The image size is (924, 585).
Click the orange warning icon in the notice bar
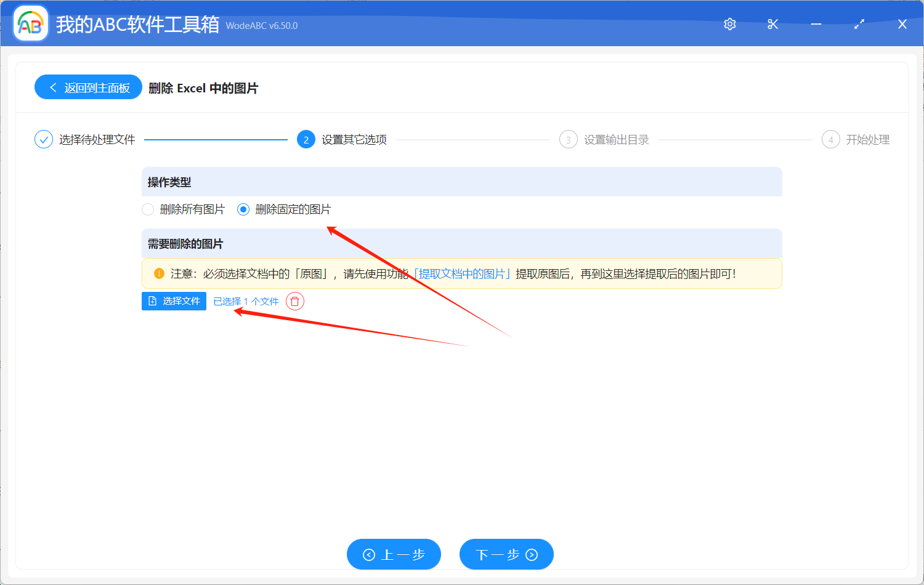tap(160, 273)
